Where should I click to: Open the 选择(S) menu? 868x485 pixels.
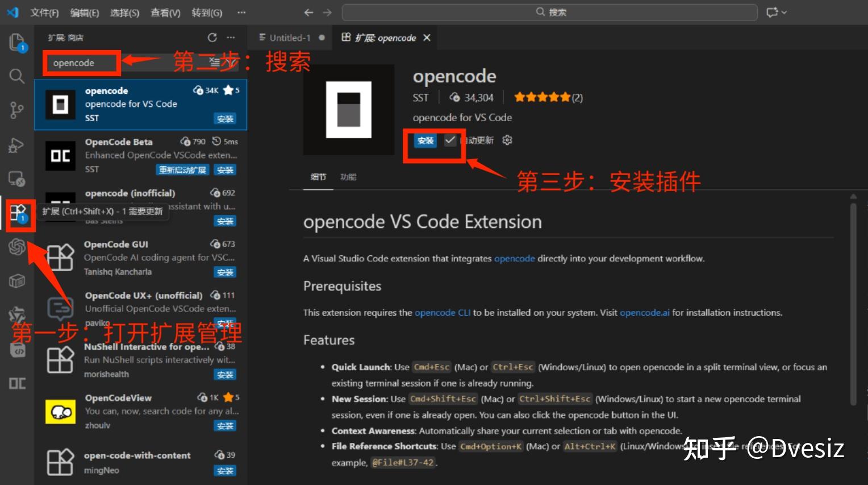click(124, 13)
